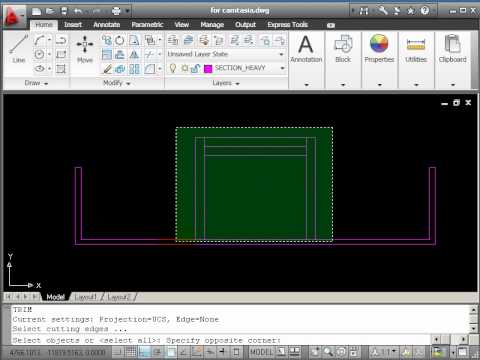Click the magenta layer color swatch
Image resolution: width=480 pixels, height=360 pixels.
point(208,69)
